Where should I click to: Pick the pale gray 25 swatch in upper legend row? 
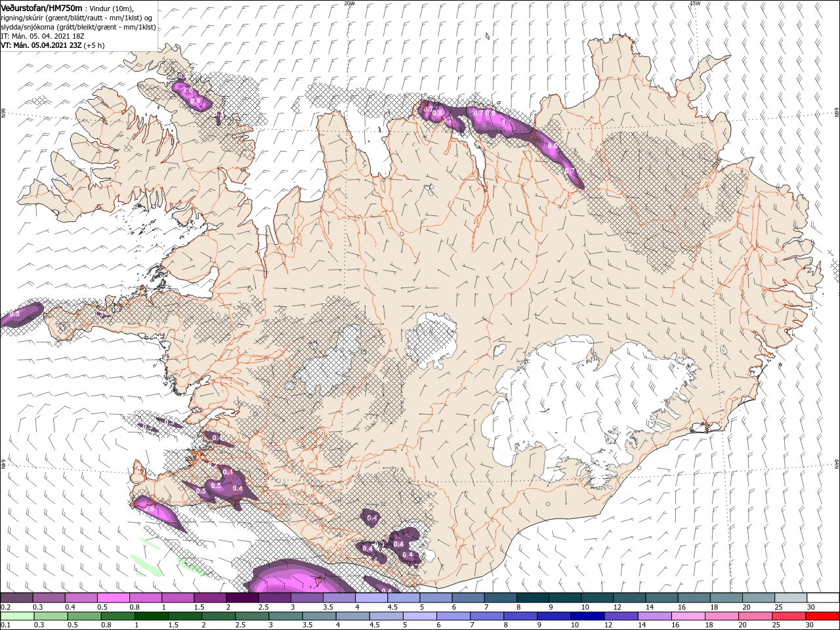[x=791, y=598]
